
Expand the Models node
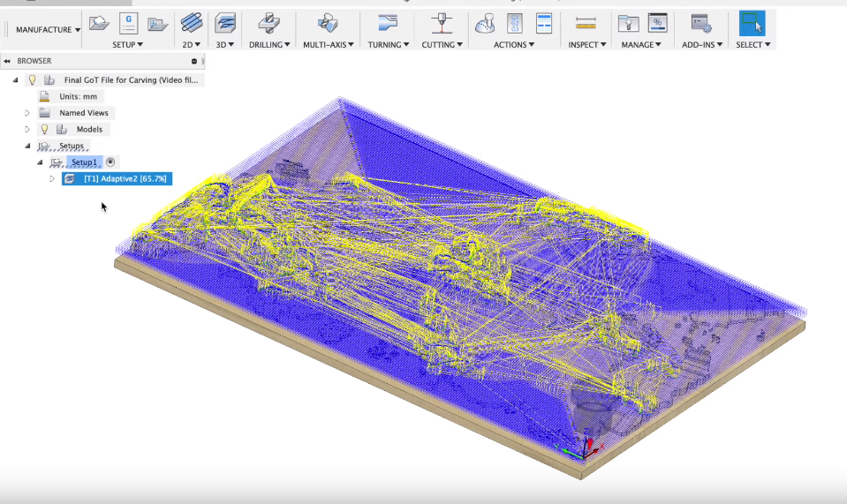(x=27, y=130)
